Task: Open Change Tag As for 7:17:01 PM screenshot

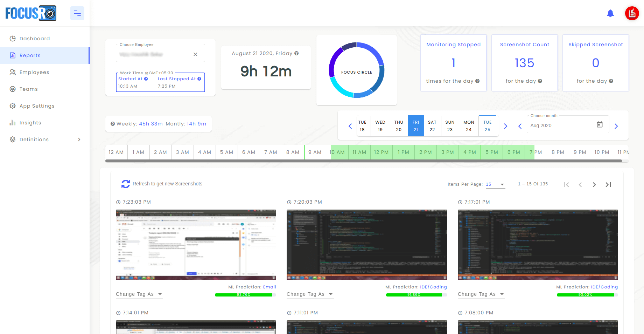Action: click(x=481, y=294)
